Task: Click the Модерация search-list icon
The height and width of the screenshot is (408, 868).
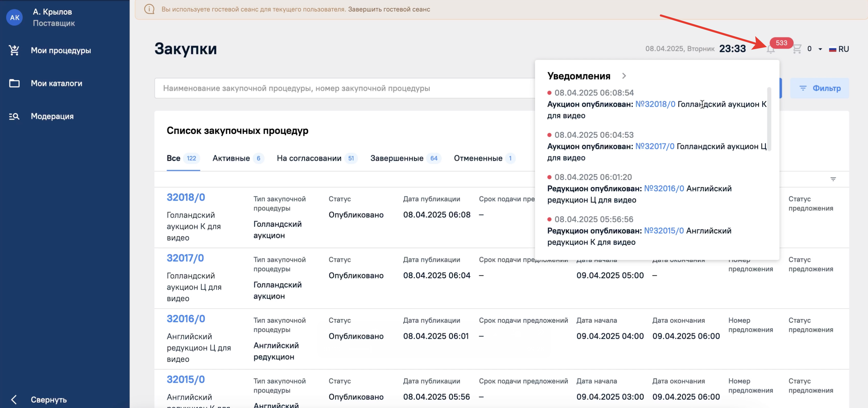Action: [14, 116]
